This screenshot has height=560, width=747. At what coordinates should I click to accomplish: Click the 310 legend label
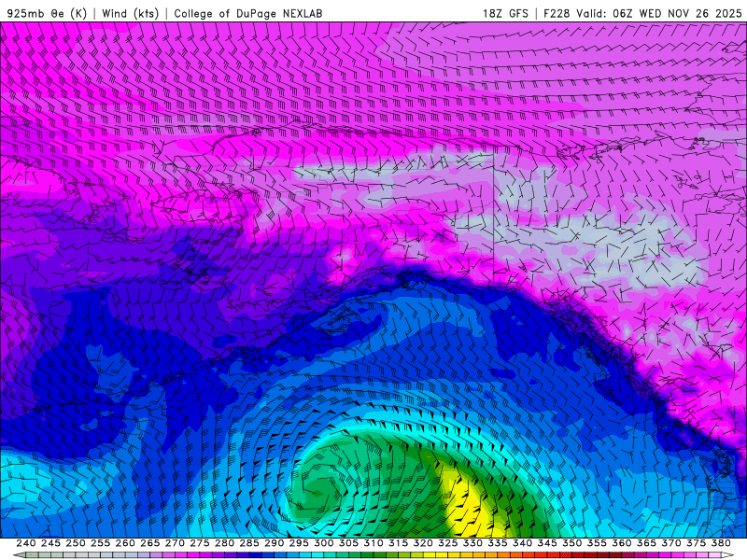[373, 543]
